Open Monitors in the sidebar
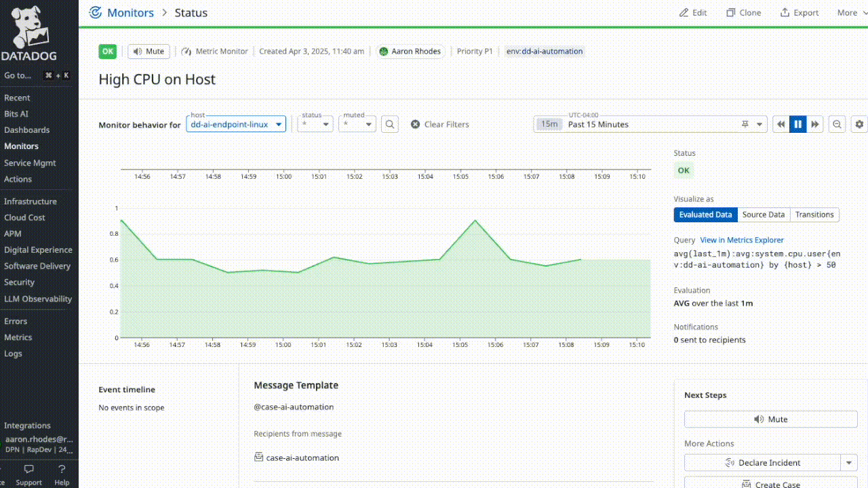Screen dimensions: 868x488 tap(21, 146)
